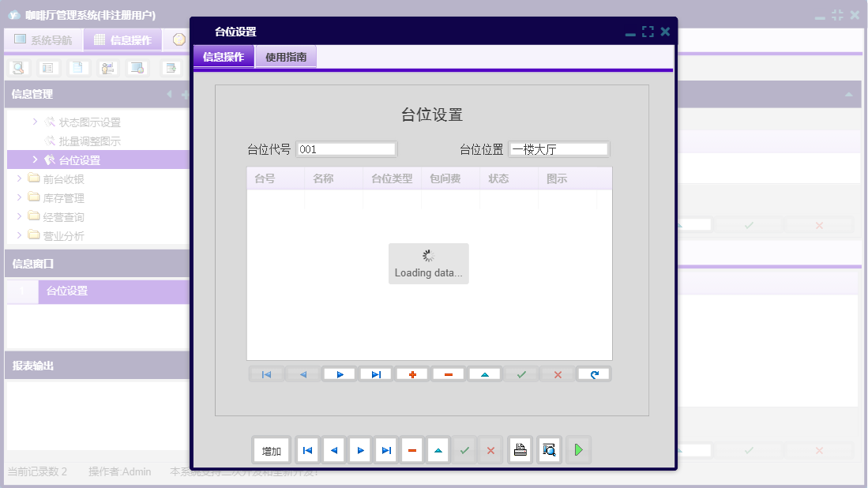Viewport: 868px width, 488px height.
Task: Click the report list icon in the main toolbar
Action: [47, 67]
